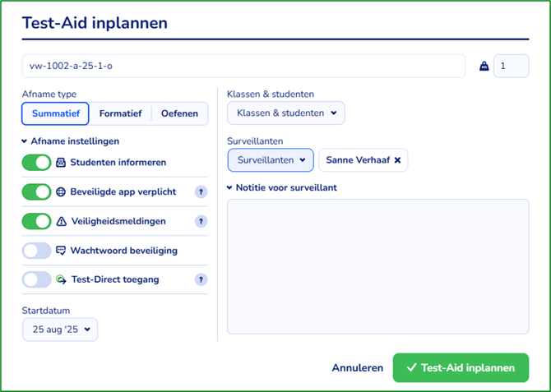
Task: Click the warning triangle icon for Veiligheidsmeldingen
Action: click(61, 221)
